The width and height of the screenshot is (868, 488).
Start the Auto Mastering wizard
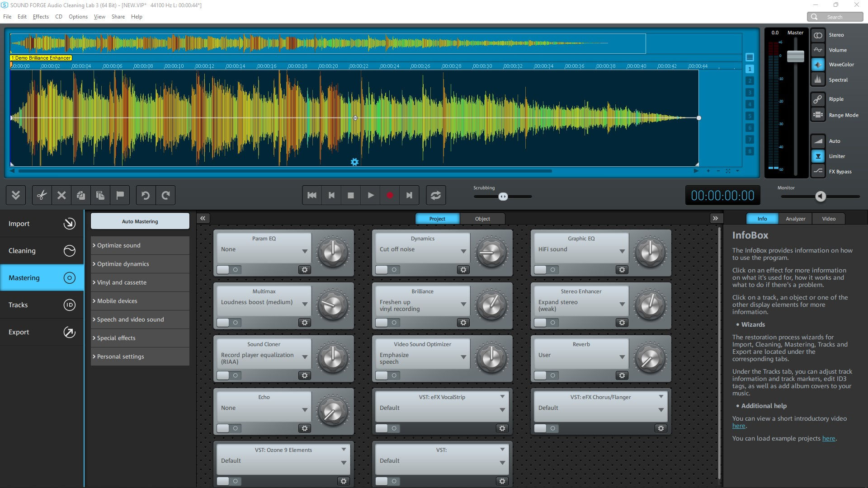click(140, 221)
